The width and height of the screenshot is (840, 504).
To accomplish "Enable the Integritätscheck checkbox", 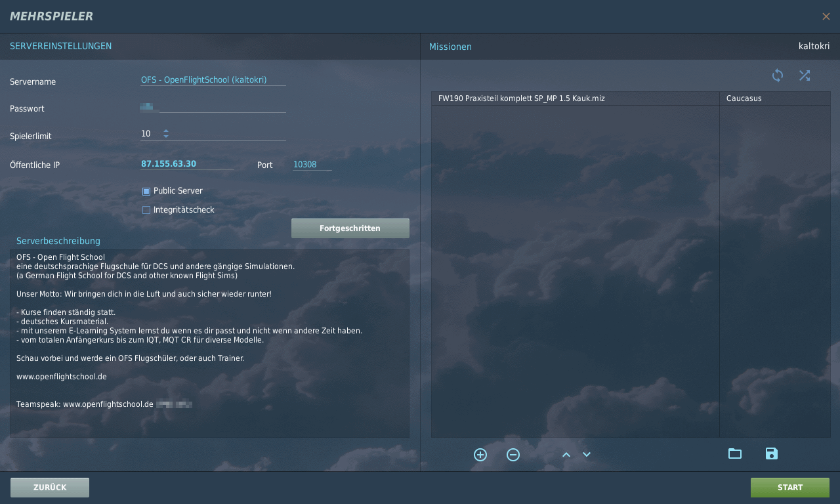I will click(146, 210).
